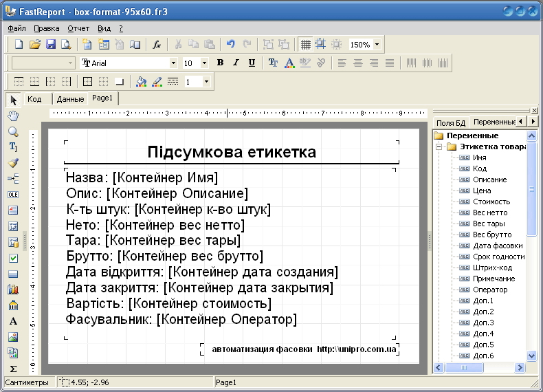Open the style name dropdown
The height and width of the screenshot is (392, 543).
coord(70,63)
